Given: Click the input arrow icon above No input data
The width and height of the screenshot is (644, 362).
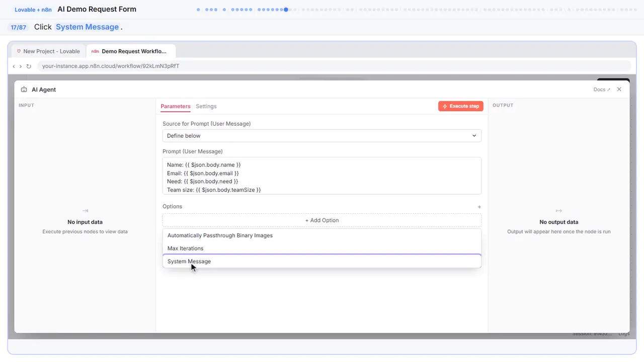Looking at the screenshot, I should pyautogui.click(x=85, y=211).
